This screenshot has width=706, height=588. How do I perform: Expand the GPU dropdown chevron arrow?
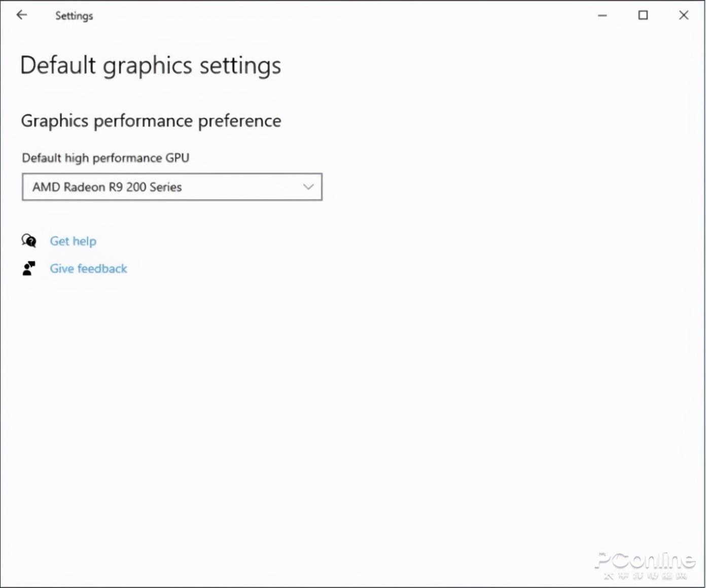pos(308,187)
